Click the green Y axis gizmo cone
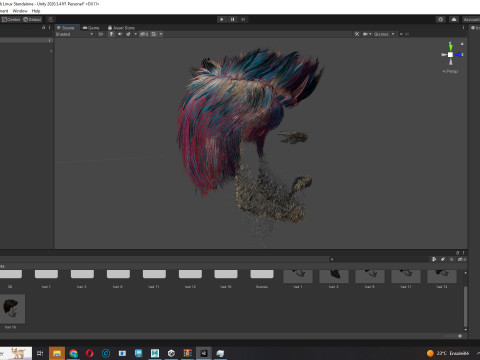Screen dimensions: 480x360 [450, 47]
